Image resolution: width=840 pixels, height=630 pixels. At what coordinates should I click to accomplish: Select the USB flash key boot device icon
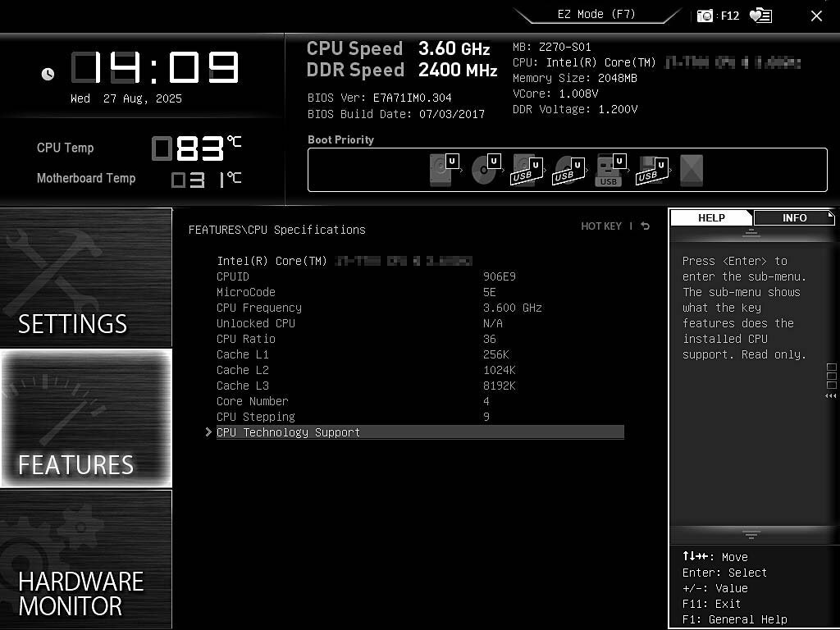[x=609, y=170]
